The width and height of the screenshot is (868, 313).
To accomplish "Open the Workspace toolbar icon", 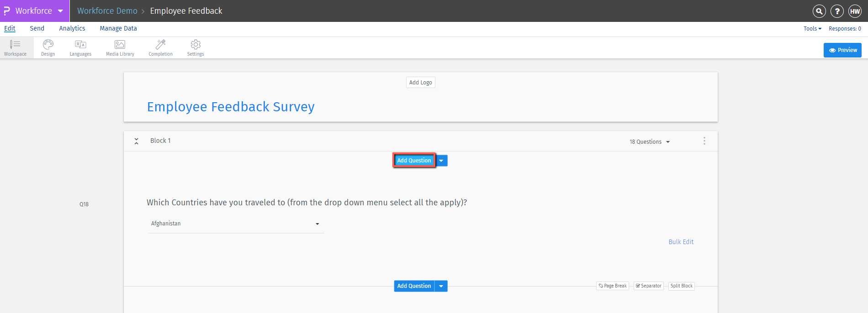I will [15, 47].
